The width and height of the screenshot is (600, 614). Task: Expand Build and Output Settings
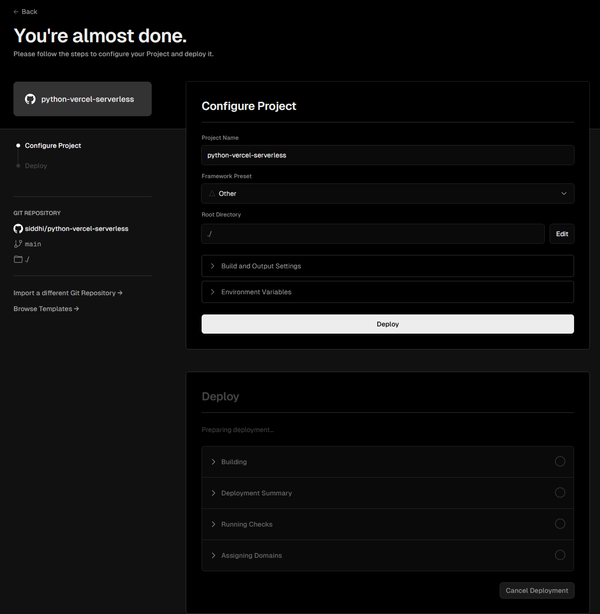tap(387, 266)
